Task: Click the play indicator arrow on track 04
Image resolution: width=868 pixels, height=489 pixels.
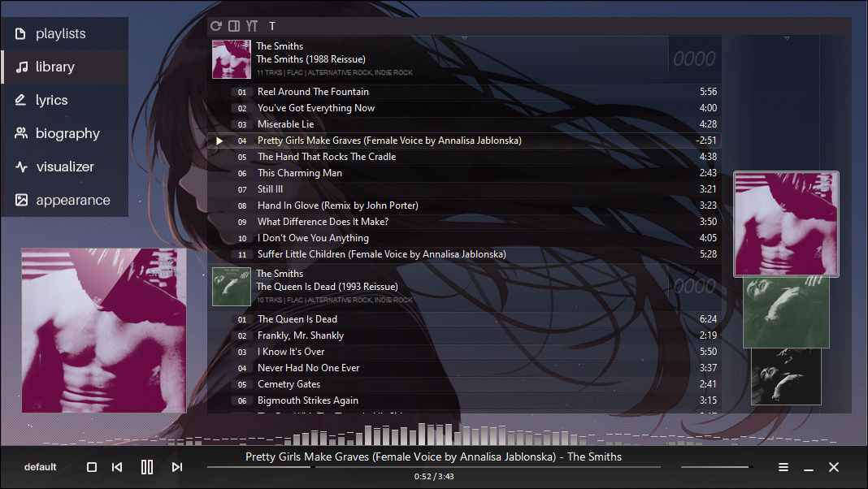Action: point(219,141)
